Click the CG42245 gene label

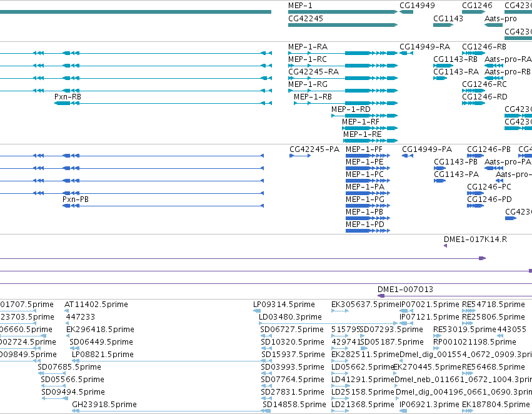point(305,19)
